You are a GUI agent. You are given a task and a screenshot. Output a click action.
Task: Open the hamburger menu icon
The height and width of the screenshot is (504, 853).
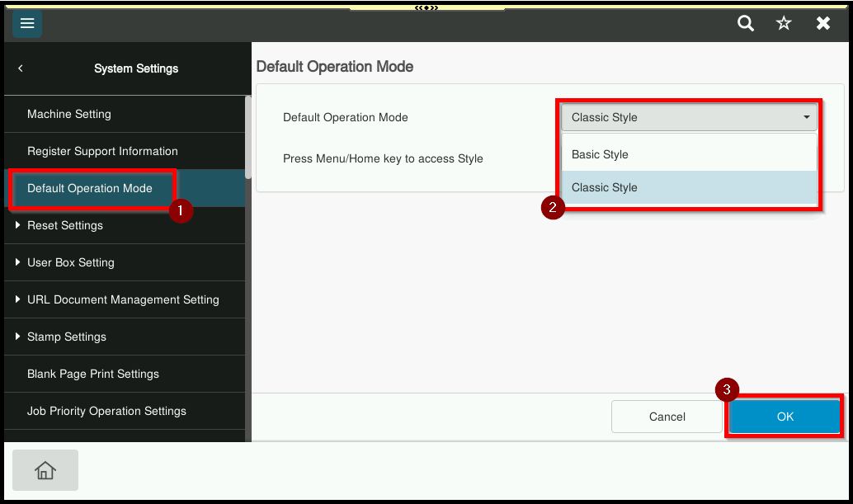pos(27,24)
